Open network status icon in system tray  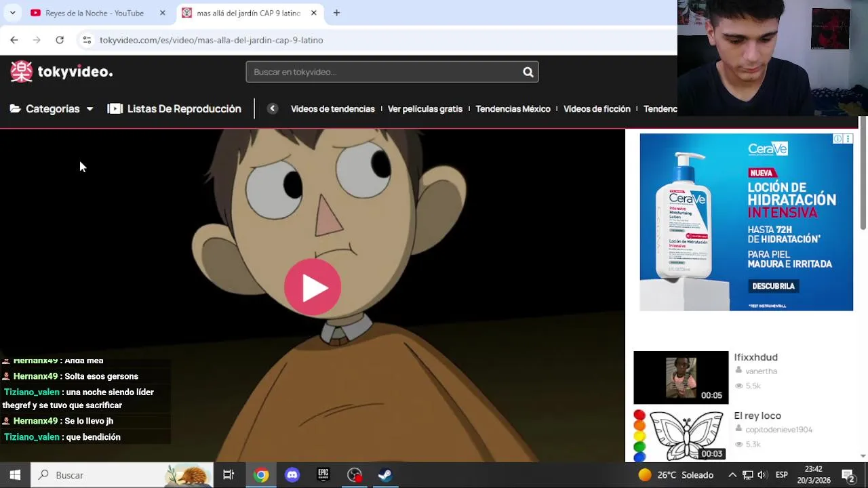tap(747, 475)
